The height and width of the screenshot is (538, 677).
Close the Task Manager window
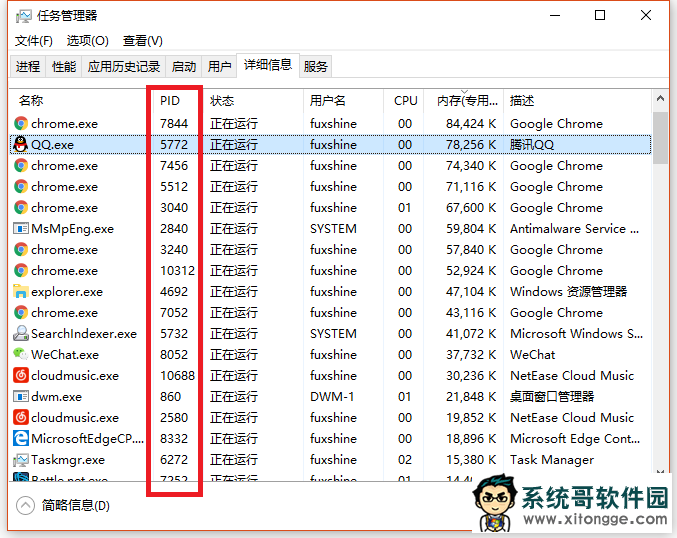click(646, 16)
